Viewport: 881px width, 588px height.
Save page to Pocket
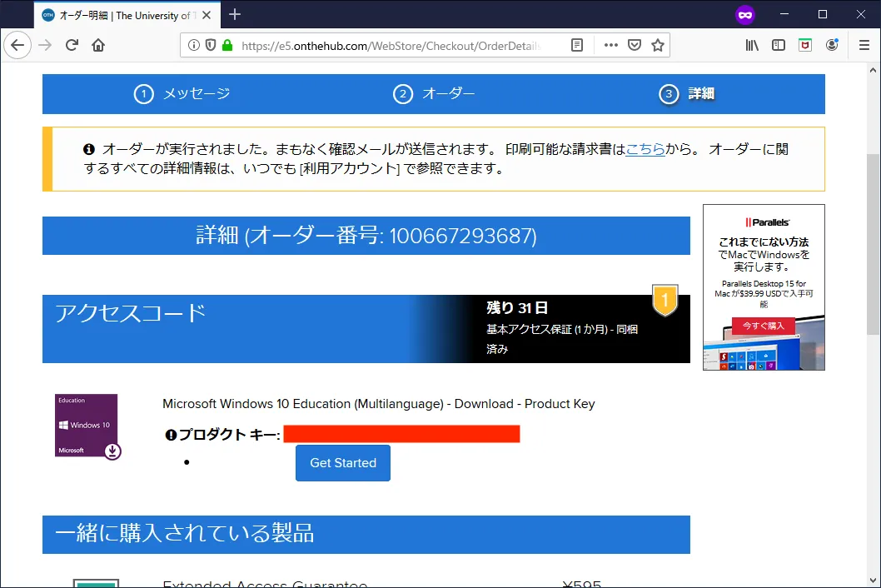point(635,45)
